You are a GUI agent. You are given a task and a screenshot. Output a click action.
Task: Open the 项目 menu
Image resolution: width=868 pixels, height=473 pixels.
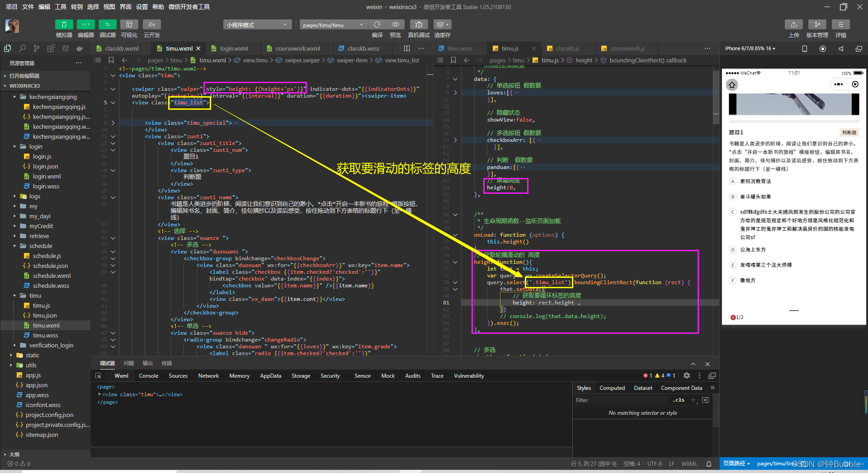(x=11, y=7)
